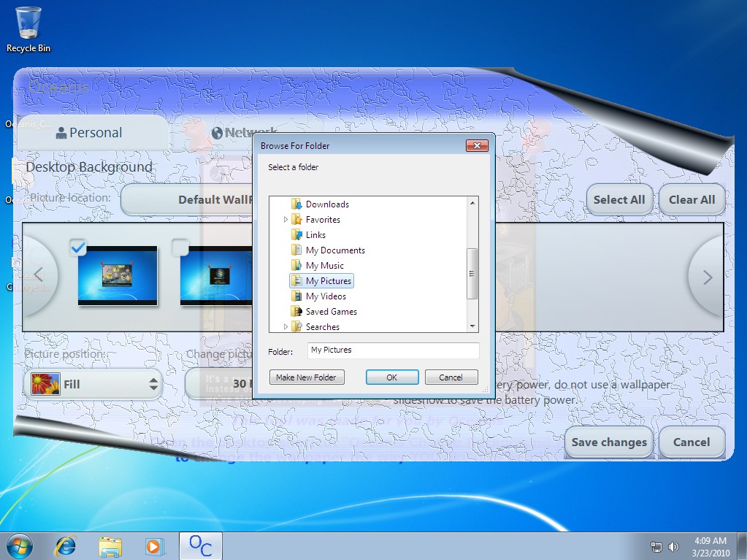Select the My Documents folder label
747x560 pixels.
(335, 250)
